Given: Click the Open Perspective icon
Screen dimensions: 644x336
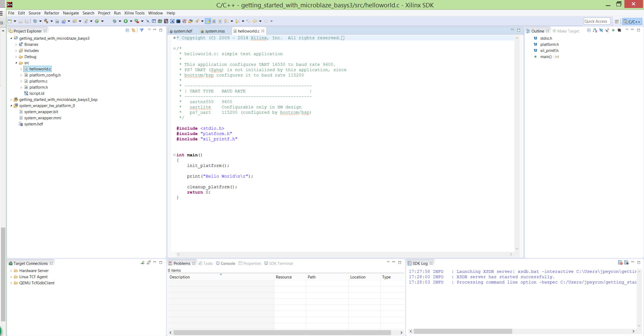Looking at the screenshot, I should point(617,21).
